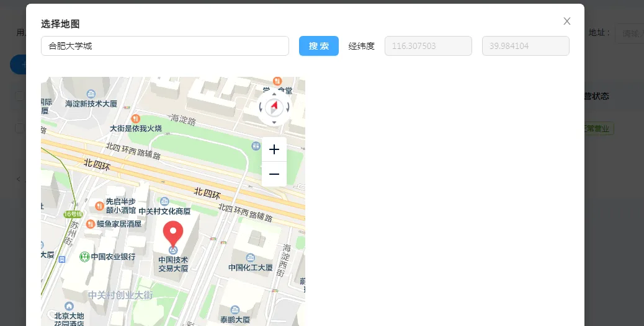644x326 pixels.
Task: Select the 北京大地花园酒店 hotel icon
Action: click(69, 306)
